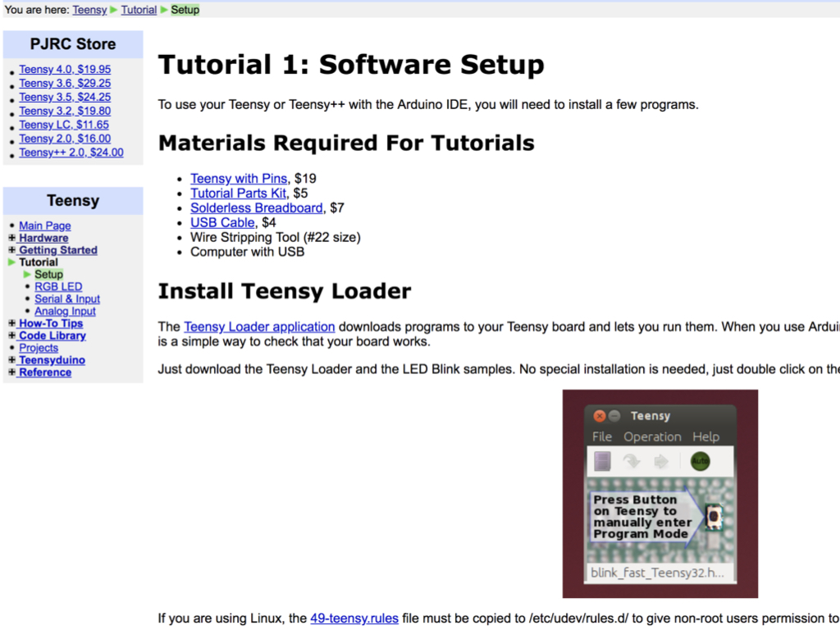
Task: Click blink_fast_Teensy32.h... filename in Teensy Loader image
Action: click(657, 573)
